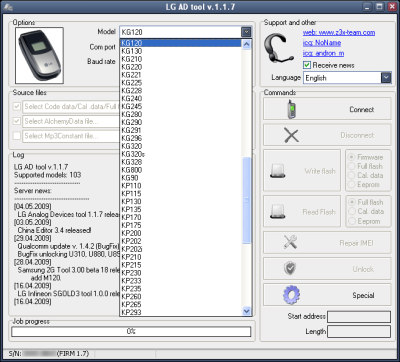
Task: Open the Language dropdown
Action: point(386,78)
